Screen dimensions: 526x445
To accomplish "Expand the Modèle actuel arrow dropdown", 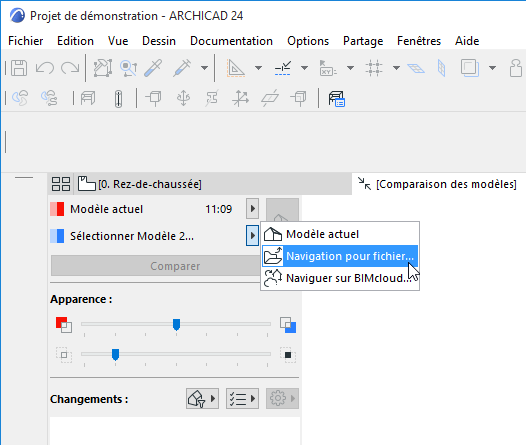I will coord(253,209).
